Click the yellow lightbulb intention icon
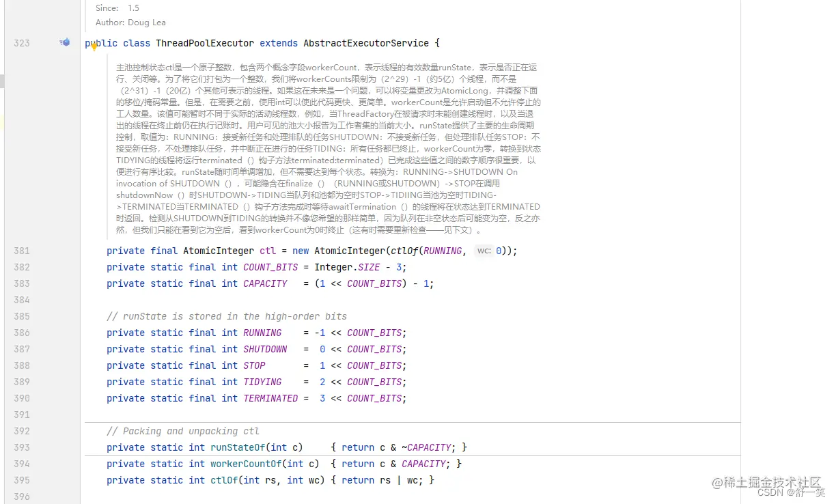This screenshot has height=504, width=836. [94, 47]
